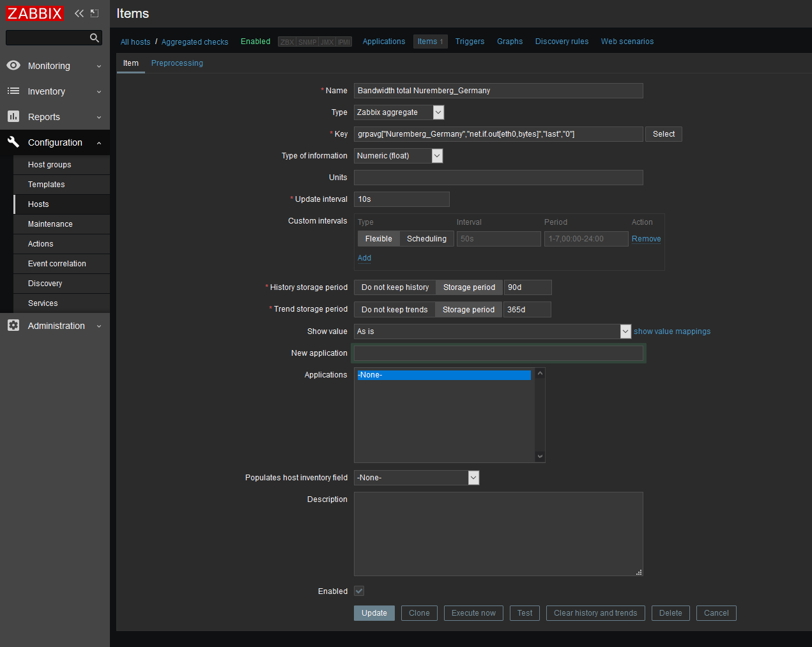Open Administration via the gear icon
The width and height of the screenshot is (812, 647).
click(13, 326)
